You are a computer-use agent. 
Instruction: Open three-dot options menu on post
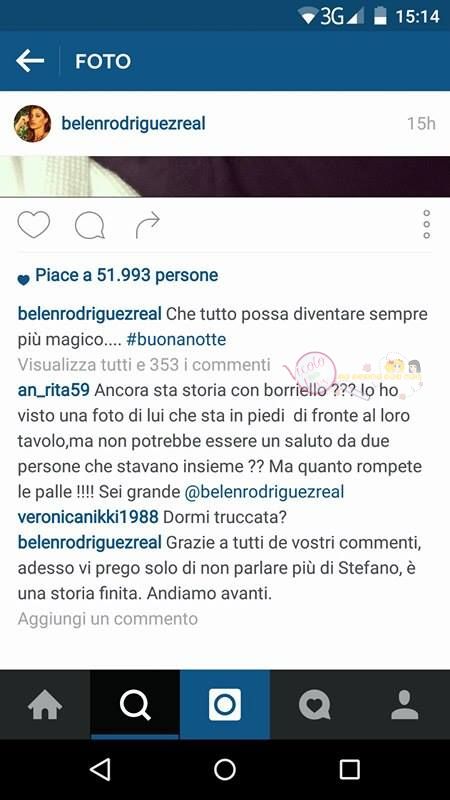[x=427, y=224]
